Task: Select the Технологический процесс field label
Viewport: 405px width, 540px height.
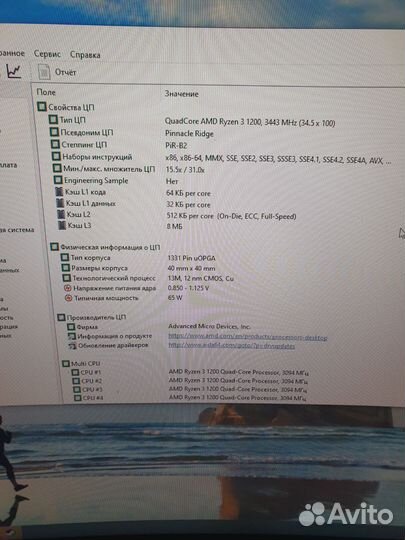Action: [x=114, y=278]
